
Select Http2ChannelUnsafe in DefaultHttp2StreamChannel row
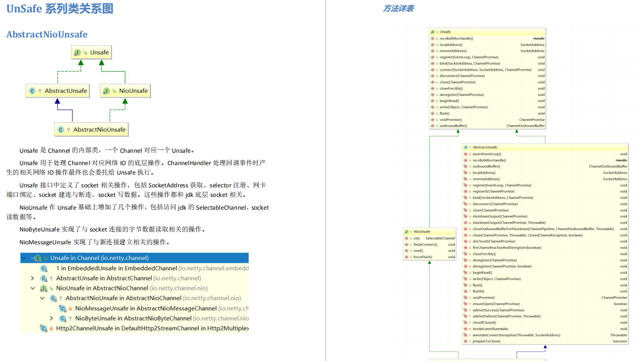[134, 328]
